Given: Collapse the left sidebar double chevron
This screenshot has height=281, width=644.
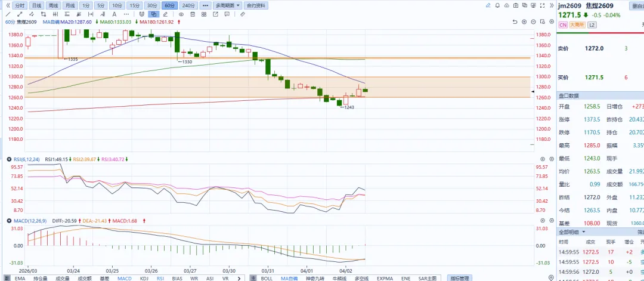Looking at the screenshot, I should 8,6.
